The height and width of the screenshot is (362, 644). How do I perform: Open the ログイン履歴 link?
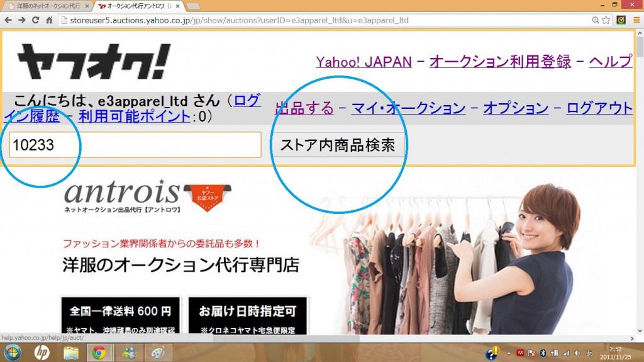point(32,116)
